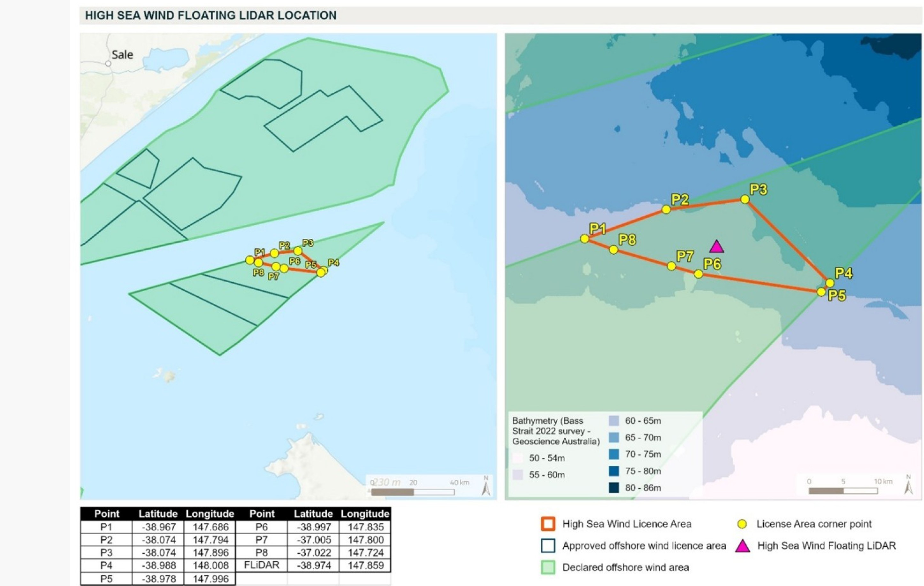The width and height of the screenshot is (924, 586).
Task: Click the License Area corner point legend dot
Action: click(x=742, y=524)
